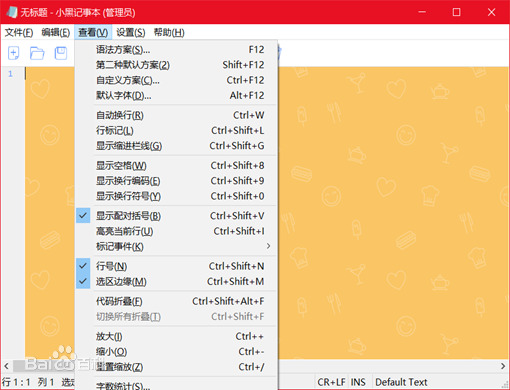Click 字数统计(S)... entry
Viewport: 510px width, 390px height.
[176, 385]
